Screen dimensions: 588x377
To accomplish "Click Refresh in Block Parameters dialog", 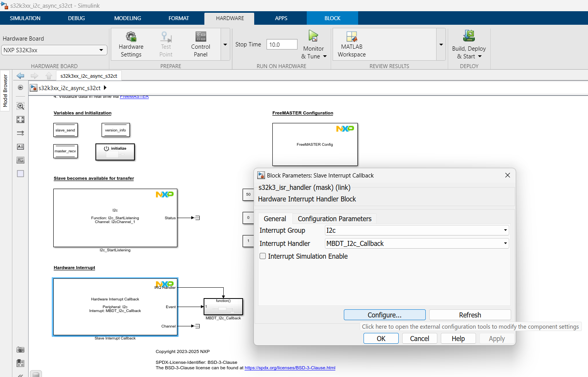I will [x=470, y=315].
